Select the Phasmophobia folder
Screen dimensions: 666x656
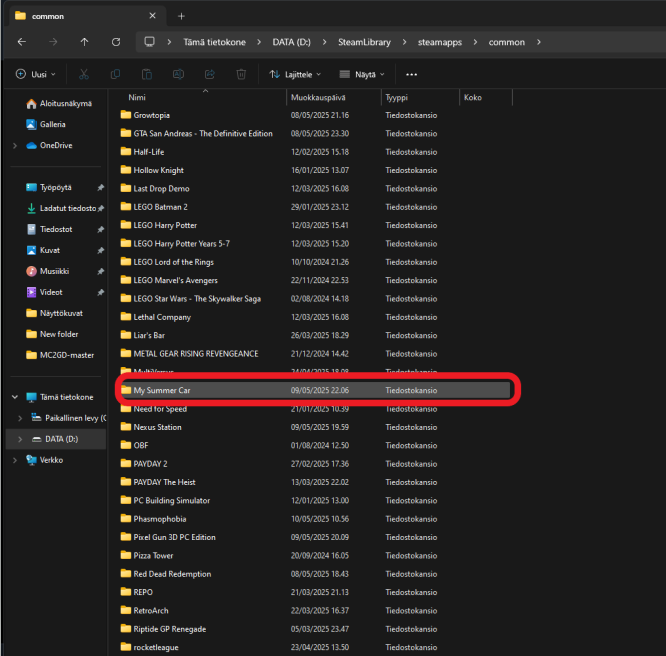[315, 519]
